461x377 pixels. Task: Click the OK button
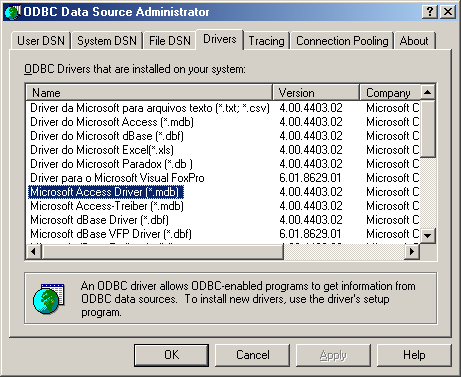tap(171, 355)
